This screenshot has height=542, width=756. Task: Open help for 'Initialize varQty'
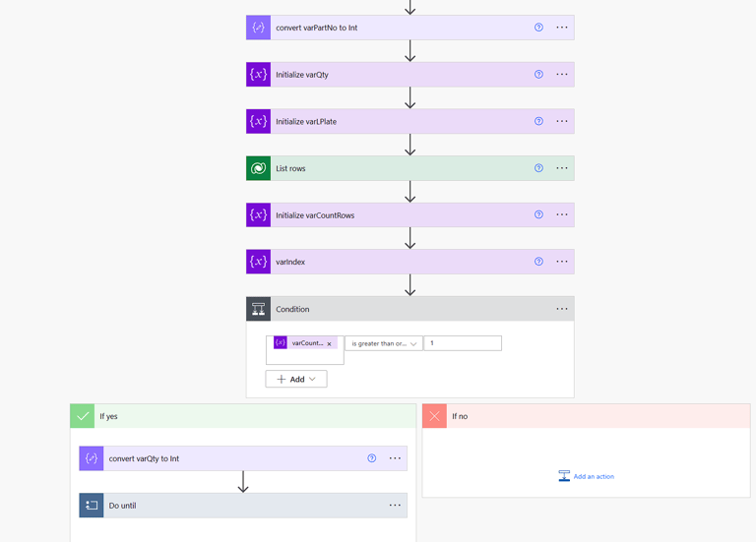538,74
